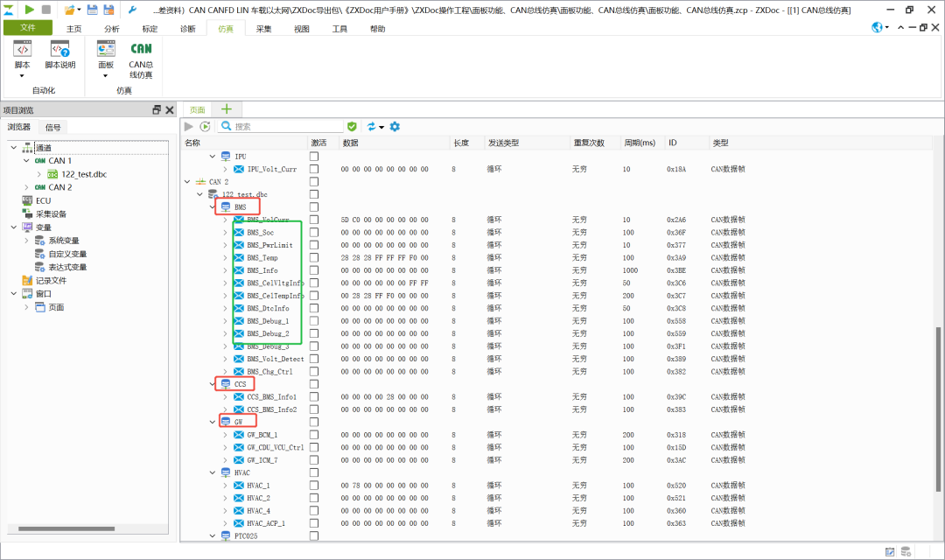Click the gray stop button in title bar
Viewport: 945px width, 560px height.
(x=45, y=9)
